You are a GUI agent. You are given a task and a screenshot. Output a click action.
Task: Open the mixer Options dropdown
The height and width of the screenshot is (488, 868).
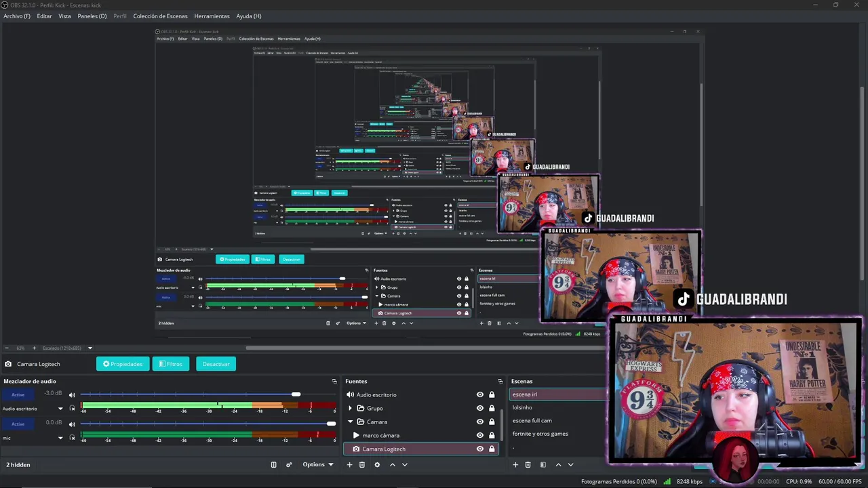click(x=318, y=465)
